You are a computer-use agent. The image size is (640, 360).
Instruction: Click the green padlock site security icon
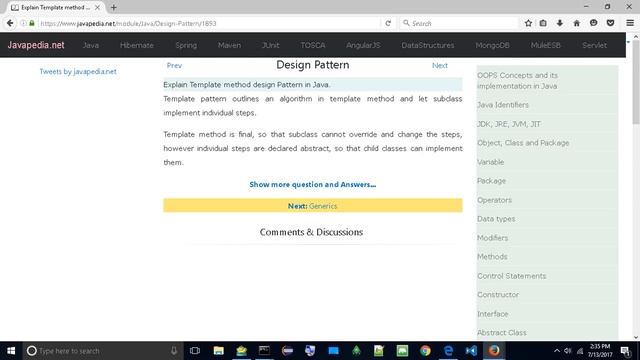(32, 23)
